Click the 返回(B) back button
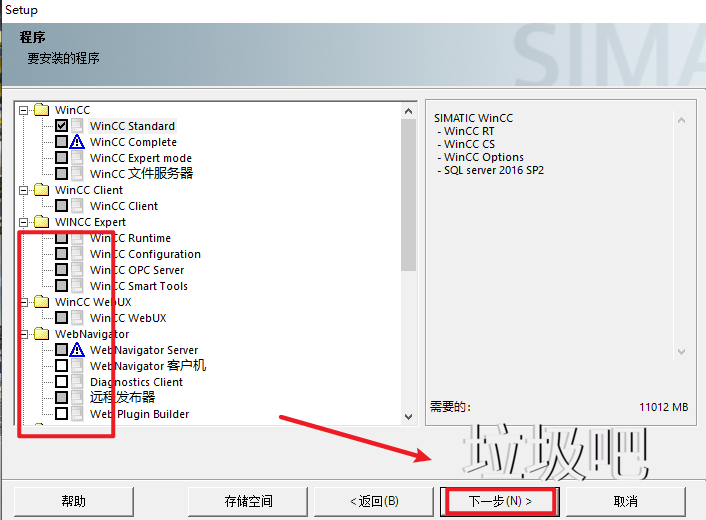The height and width of the screenshot is (520, 706). pyautogui.click(x=374, y=501)
